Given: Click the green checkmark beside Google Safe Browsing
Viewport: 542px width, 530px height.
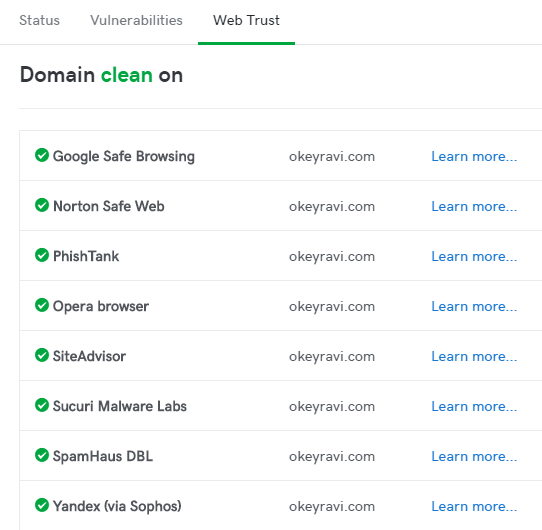Looking at the screenshot, I should [x=42, y=155].
